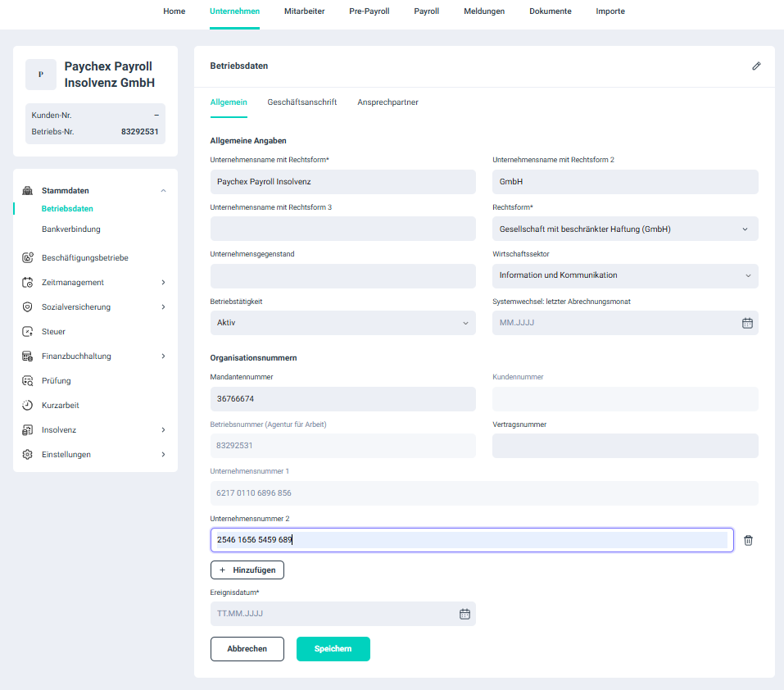This screenshot has width=784, height=690.
Task: Open calendar icon in Ereignisdatum field
Action: (x=465, y=614)
